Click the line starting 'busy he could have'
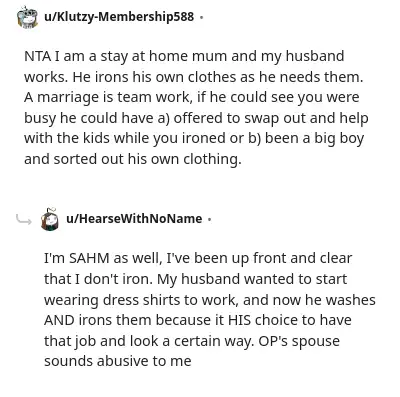400x397 pixels. (x=196, y=118)
